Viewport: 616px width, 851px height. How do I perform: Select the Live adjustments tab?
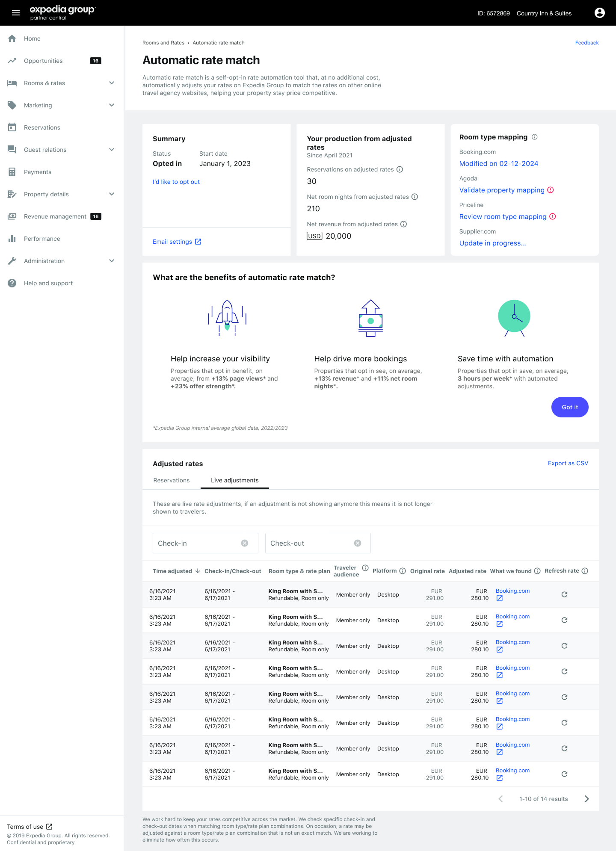click(234, 480)
